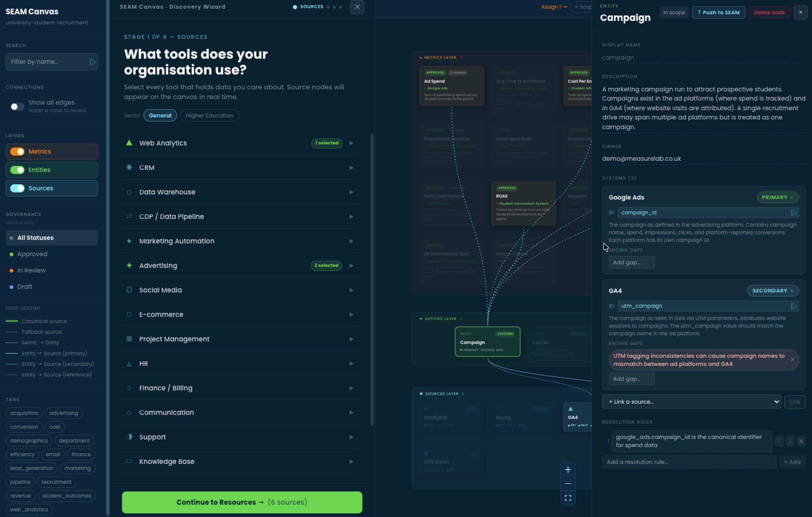This screenshot has width=812, height=517.
Task: Click the HR category warning icon
Action: pos(129,364)
